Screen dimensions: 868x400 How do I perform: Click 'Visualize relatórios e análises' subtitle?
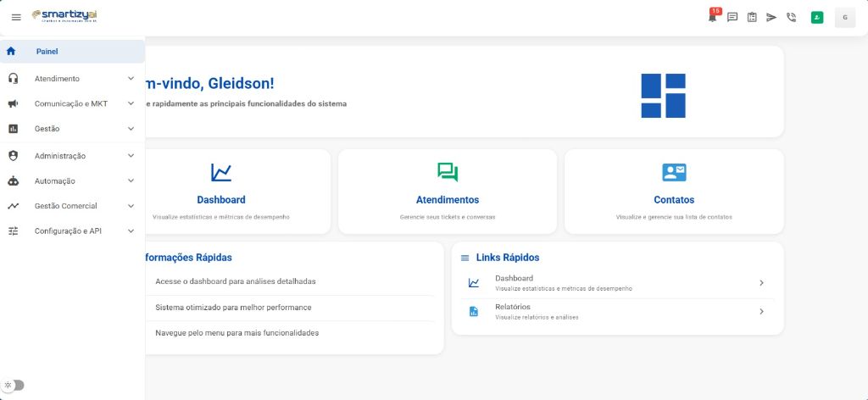click(537, 318)
